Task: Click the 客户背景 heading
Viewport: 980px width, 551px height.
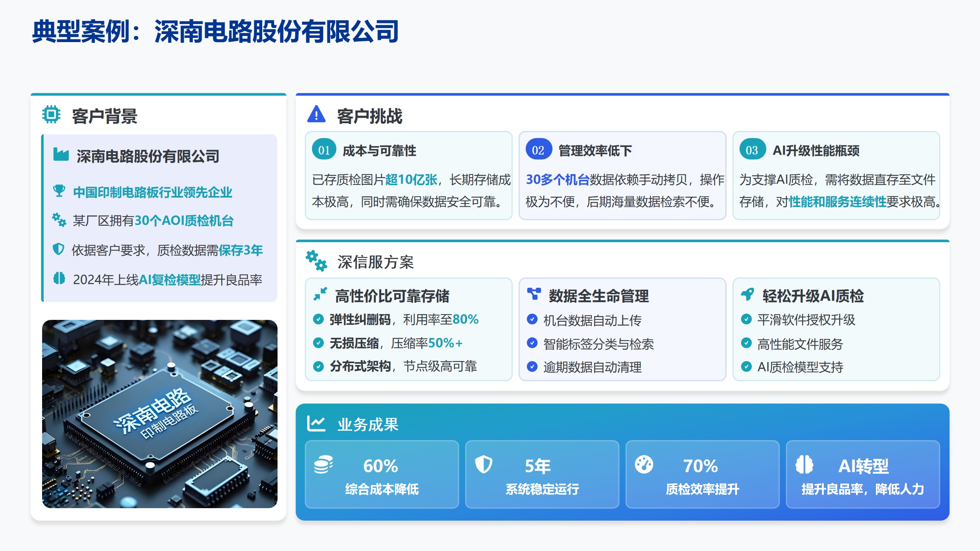Action: (x=105, y=116)
